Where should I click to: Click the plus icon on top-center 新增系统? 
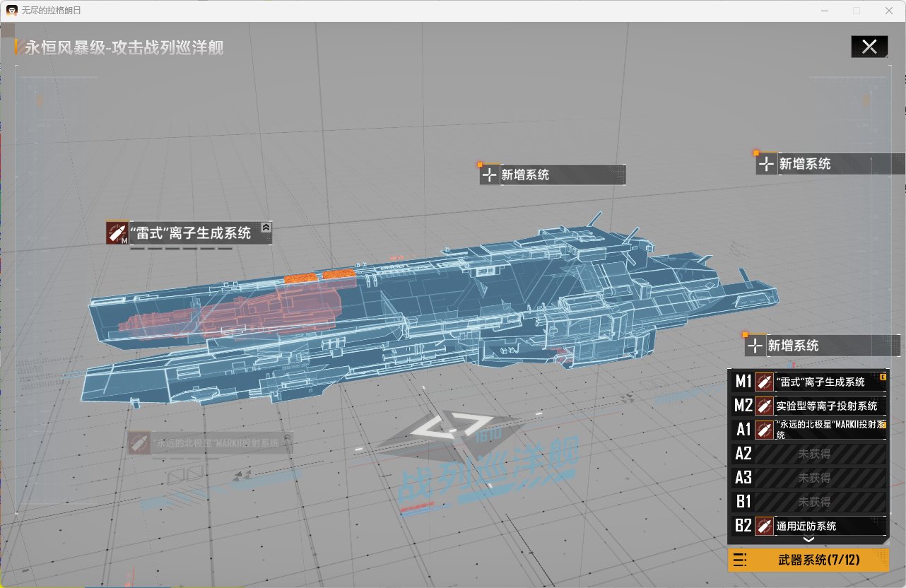(x=490, y=175)
